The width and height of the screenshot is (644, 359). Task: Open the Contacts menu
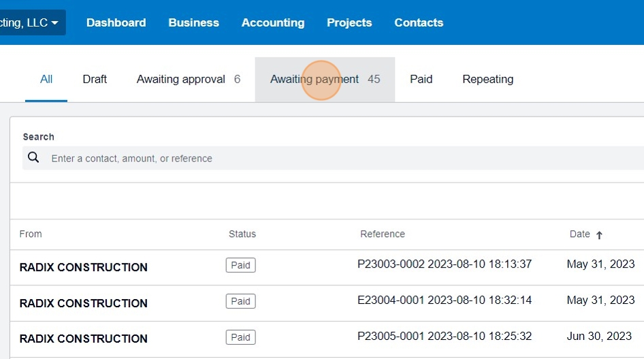tap(419, 22)
